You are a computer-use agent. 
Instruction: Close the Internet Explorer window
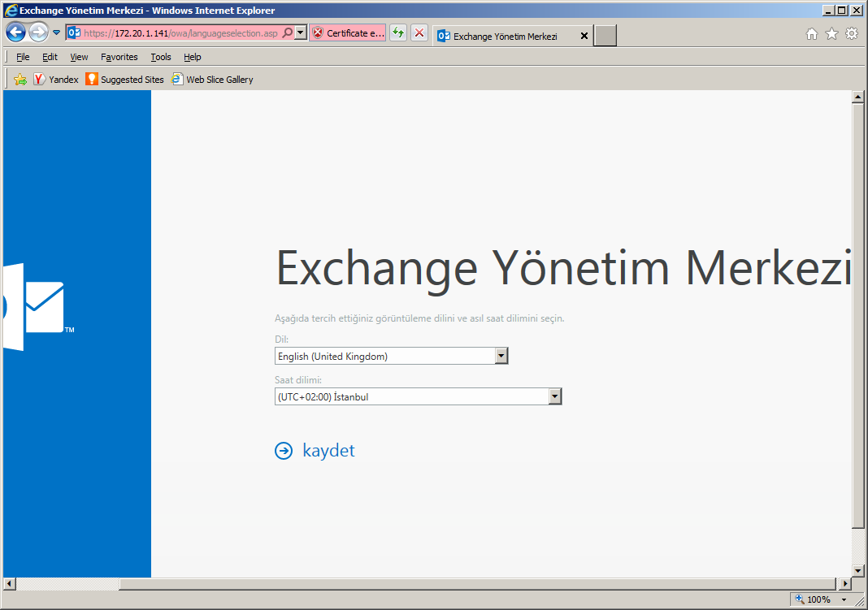856,10
